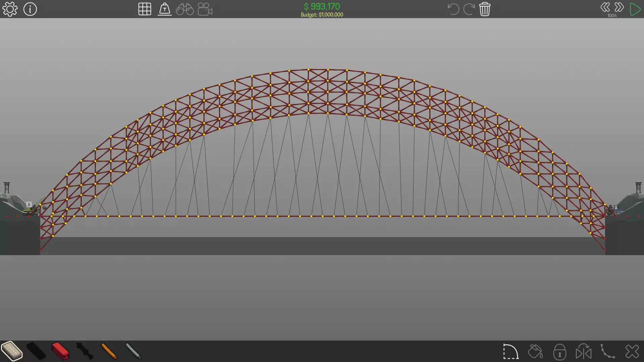This screenshot has width=644, height=362.
Task: Select the orange rope material
Action: click(109, 351)
